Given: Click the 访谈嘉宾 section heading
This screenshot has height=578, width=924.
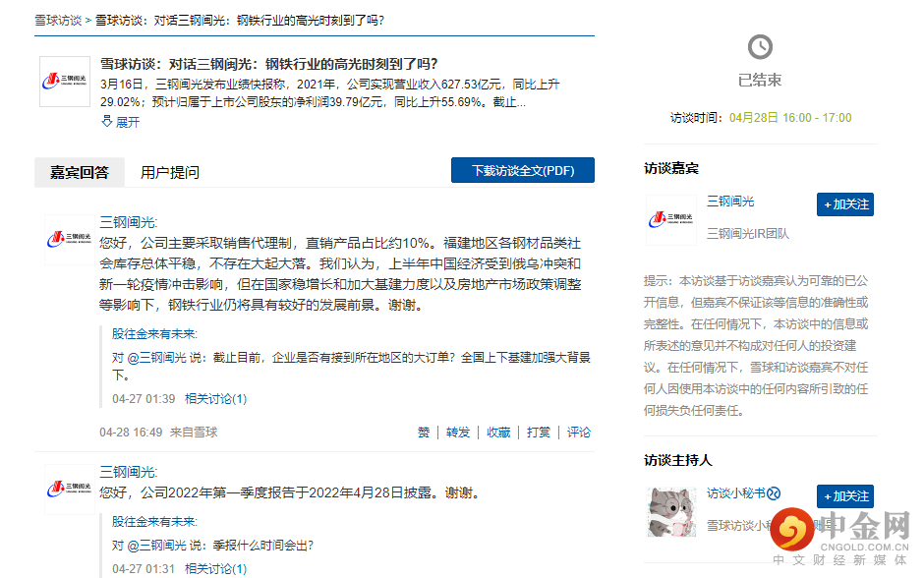Looking at the screenshot, I should coord(671,168).
